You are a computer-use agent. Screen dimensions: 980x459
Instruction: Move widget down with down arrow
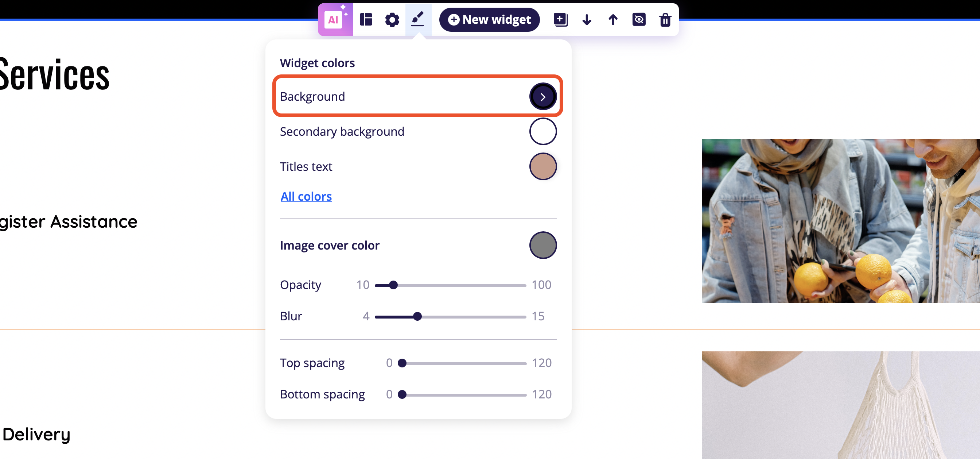587,20
